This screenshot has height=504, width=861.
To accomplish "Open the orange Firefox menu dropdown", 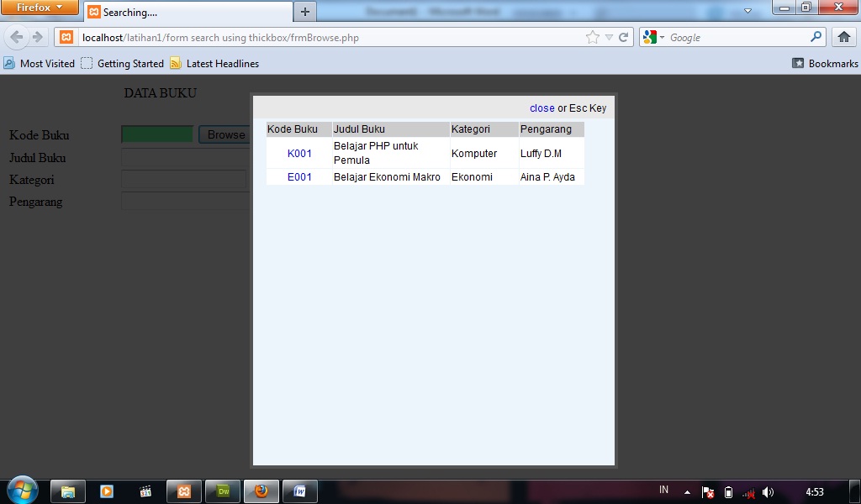I will point(37,7).
